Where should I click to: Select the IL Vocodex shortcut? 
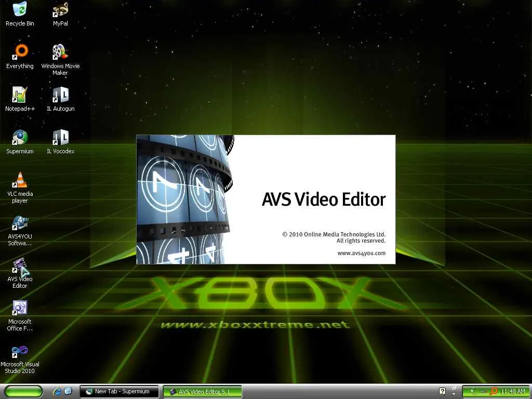[x=60, y=142]
